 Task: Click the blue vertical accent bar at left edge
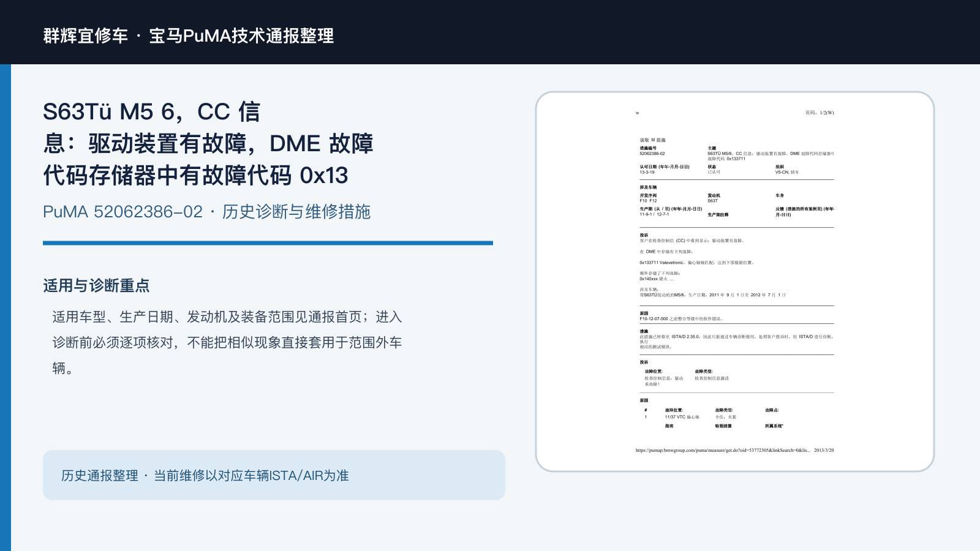tap(6, 307)
